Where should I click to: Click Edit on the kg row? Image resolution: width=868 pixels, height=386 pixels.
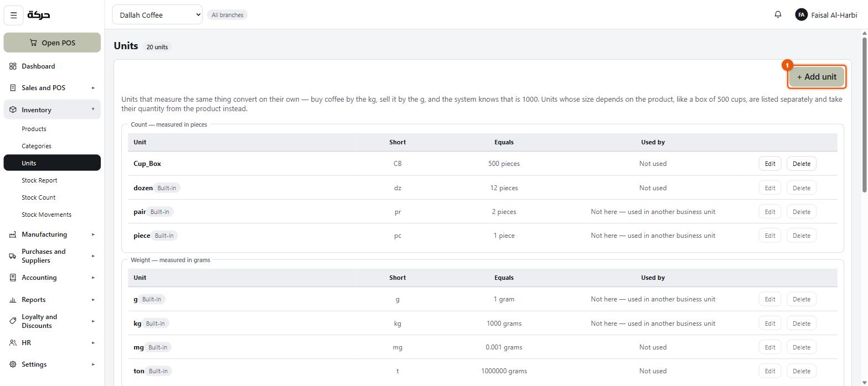coord(769,324)
